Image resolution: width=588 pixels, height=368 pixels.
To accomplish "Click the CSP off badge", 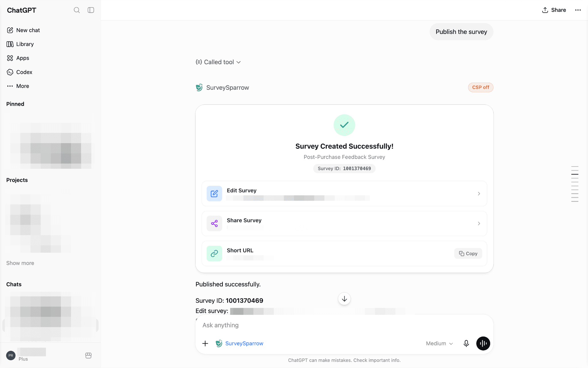I will 481,87.
